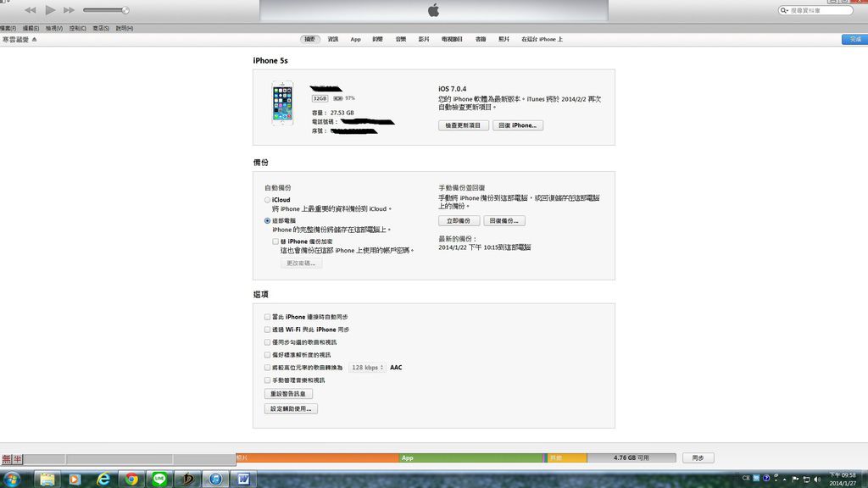Open the 說明(H) menu
This screenshot has width=868, height=488.
coord(124,28)
